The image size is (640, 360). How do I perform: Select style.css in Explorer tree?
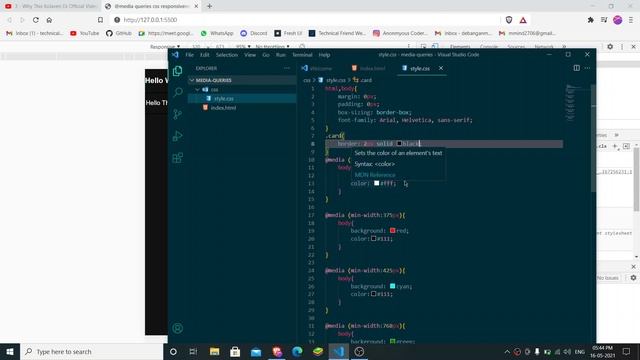(x=242, y=98)
